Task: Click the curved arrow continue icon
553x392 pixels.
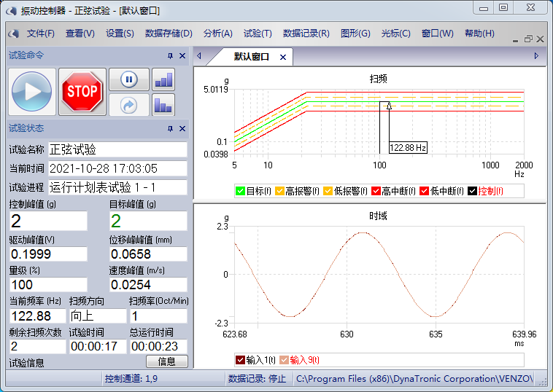Action: 129,105
